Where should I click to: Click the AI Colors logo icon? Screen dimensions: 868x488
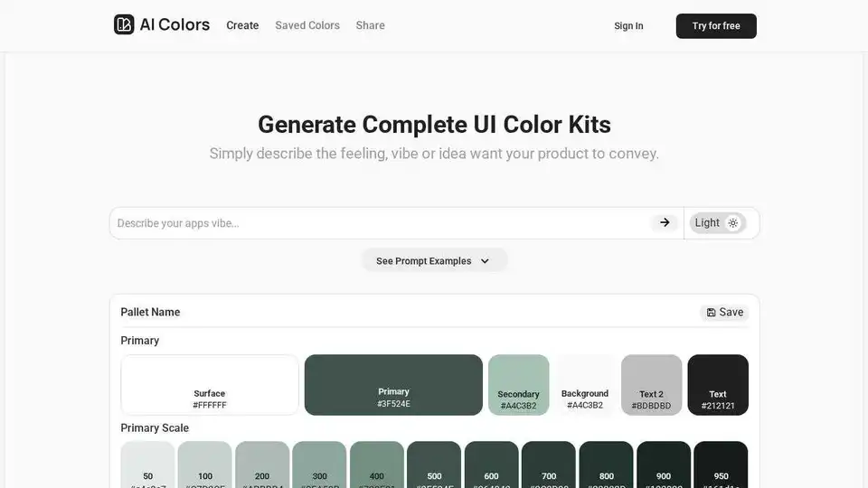124,24
